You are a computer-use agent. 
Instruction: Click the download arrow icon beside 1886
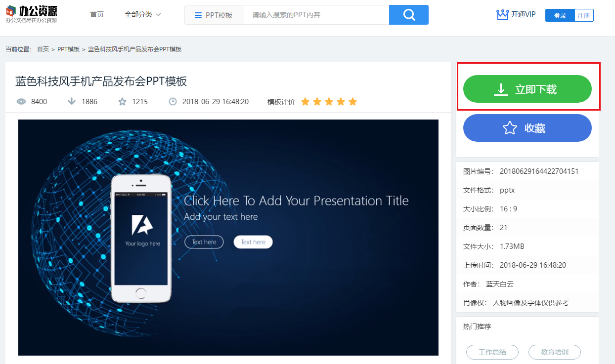[72, 102]
